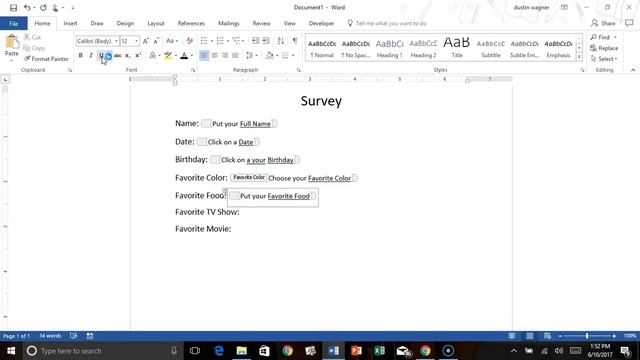The image size is (640, 360).
Task: Switch to the Mailings tab
Action: coord(229,23)
